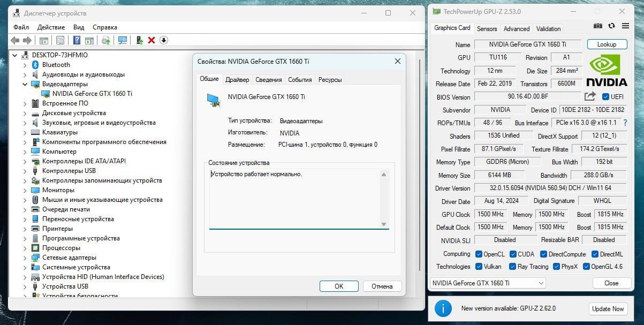Viewport: 644px width, 325px height.
Task: Select NVIDIA GeForce GTX 1660 Ti tree item
Action: point(93,94)
